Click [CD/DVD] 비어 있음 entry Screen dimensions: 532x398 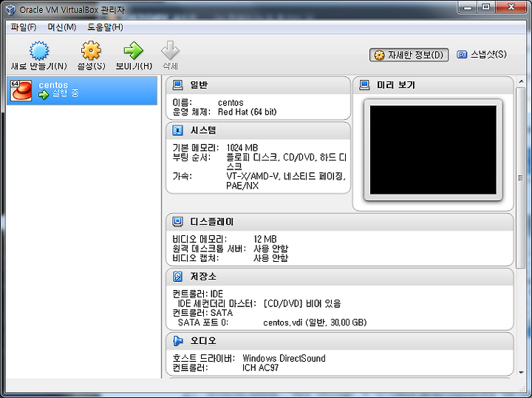(302, 303)
